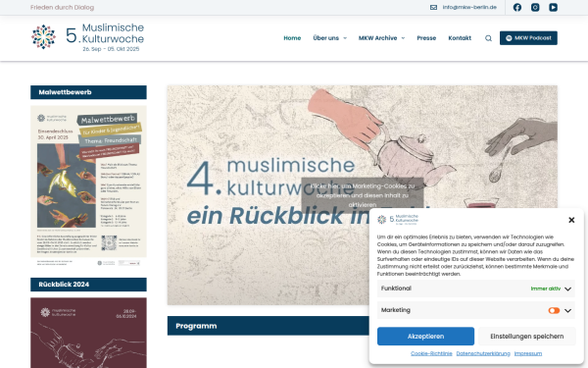Click the Muslimische Kulturwoche flower logo
The height and width of the screenshot is (368, 588).
[43, 37]
